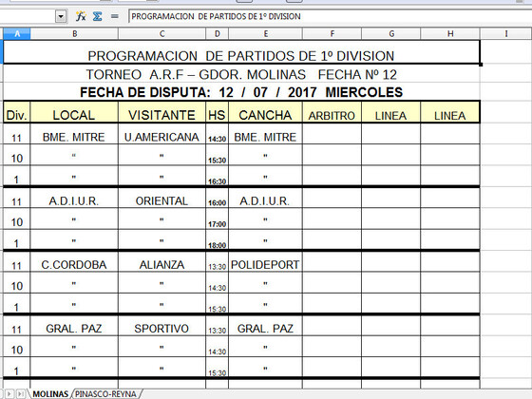Image resolution: width=532 pixels, height=399 pixels.
Task: Switch to the PINASCO-REYNA sheet tab
Action: (105, 394)
